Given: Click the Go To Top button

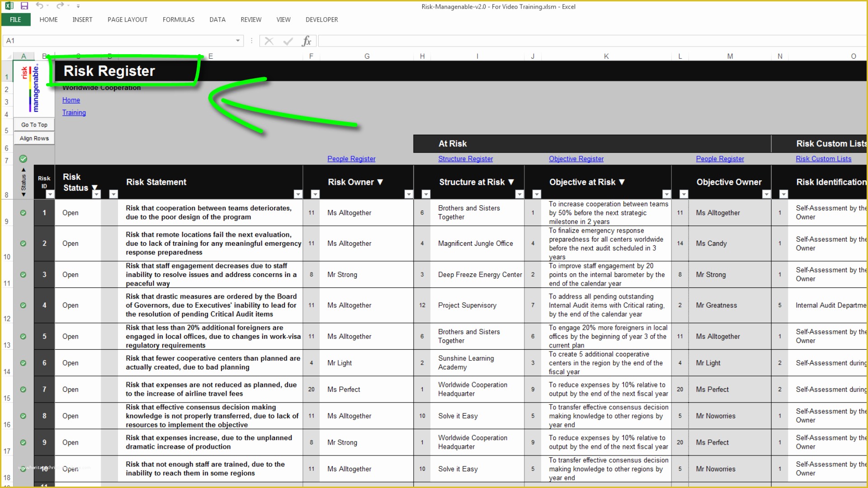Looking at the screenshot, I should coord(34,125).
